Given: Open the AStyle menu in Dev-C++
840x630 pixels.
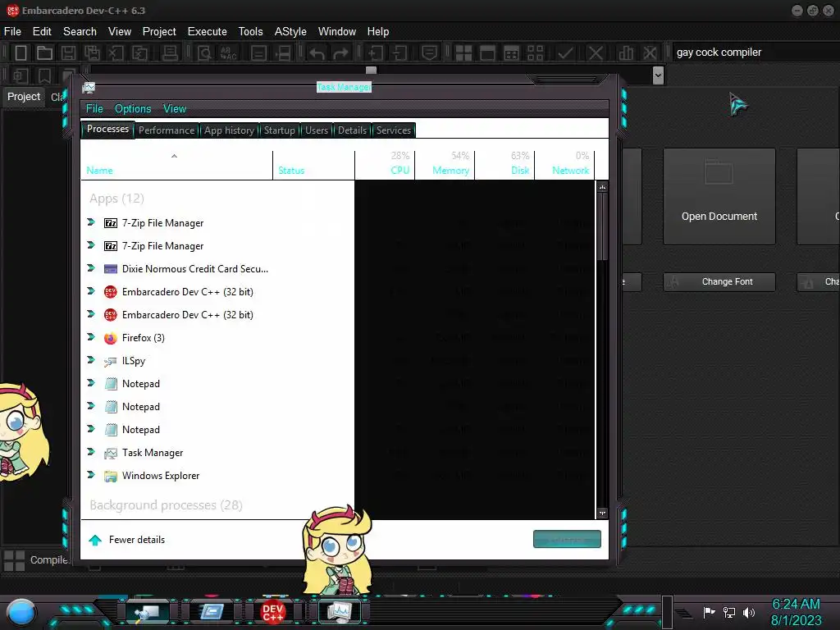Looking at the screenshot, I should pos(290,32).
